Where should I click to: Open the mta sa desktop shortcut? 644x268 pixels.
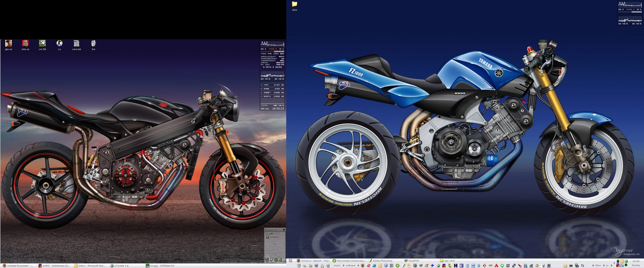click(x=25, y=45)
